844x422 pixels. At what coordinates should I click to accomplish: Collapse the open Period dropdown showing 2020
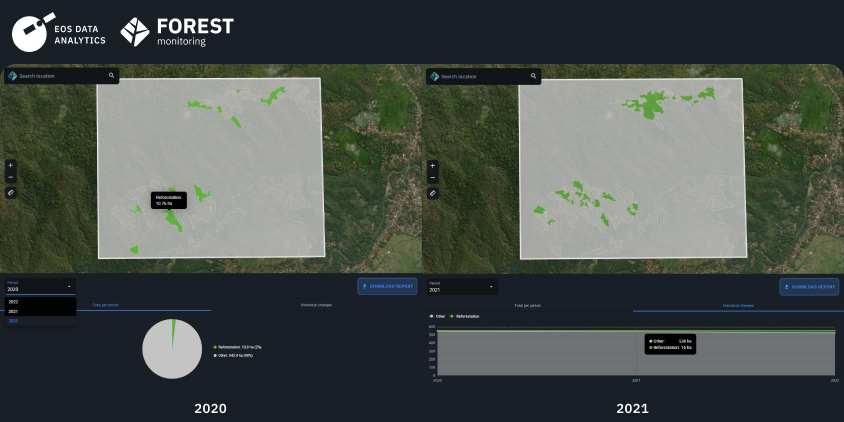click(x=40, y=287)
